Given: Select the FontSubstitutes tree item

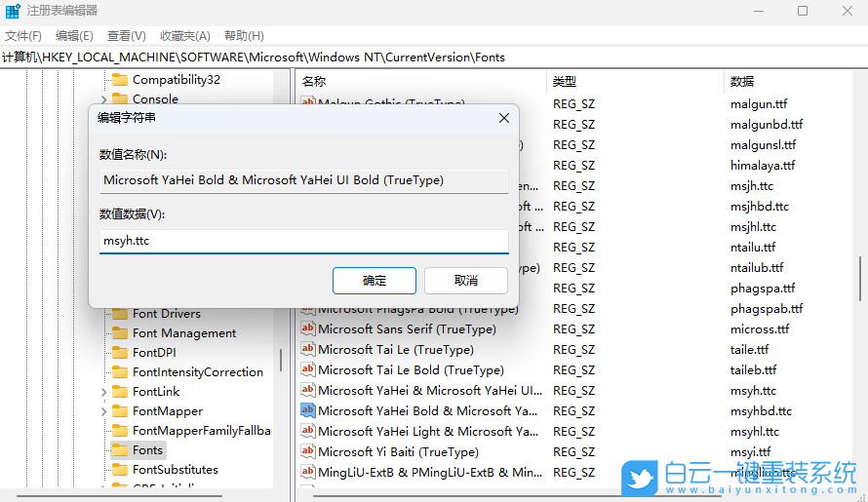Looking at the screenshot, I should pyautogui.click(x=176, y=470).
